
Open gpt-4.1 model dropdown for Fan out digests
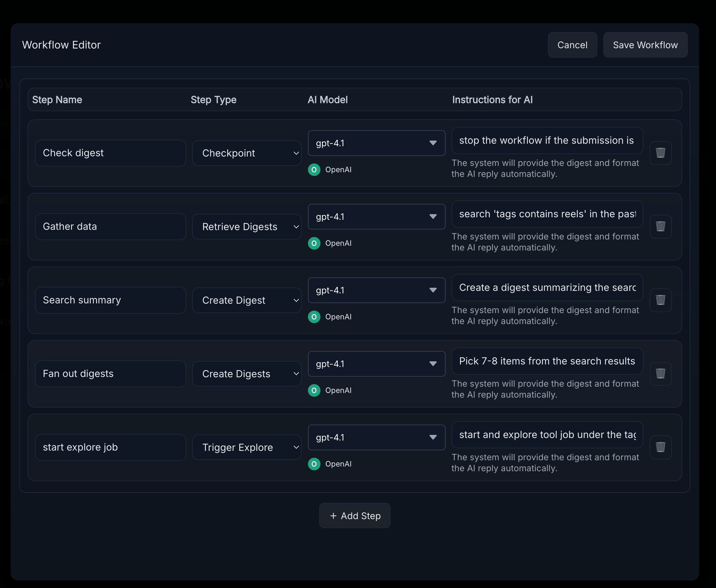(376, 364)
